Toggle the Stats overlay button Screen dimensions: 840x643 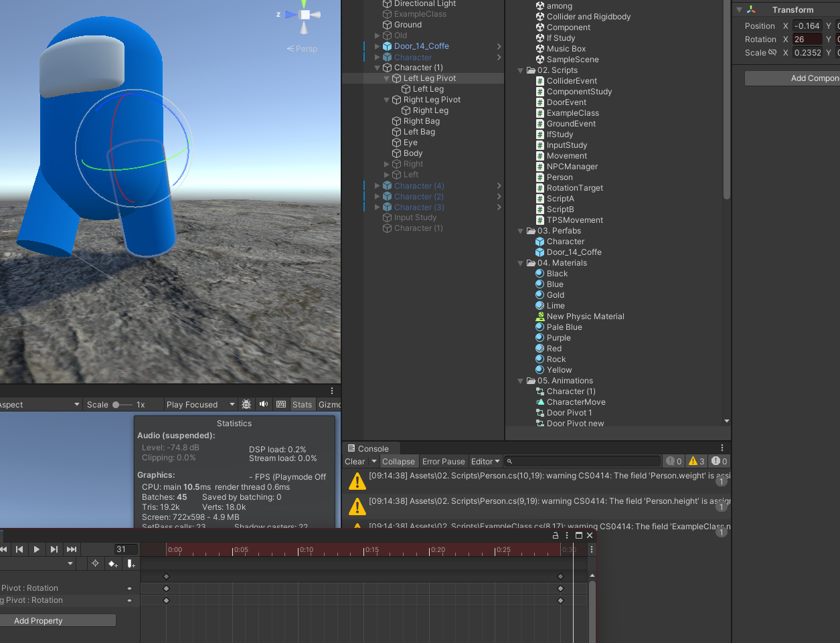(303, 404)
